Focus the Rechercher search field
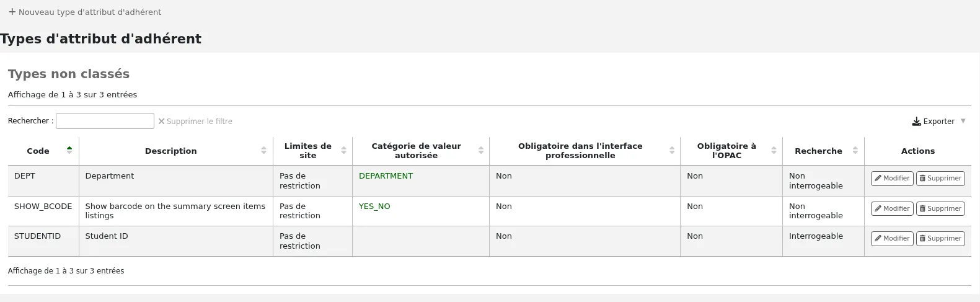 point(105,121)
